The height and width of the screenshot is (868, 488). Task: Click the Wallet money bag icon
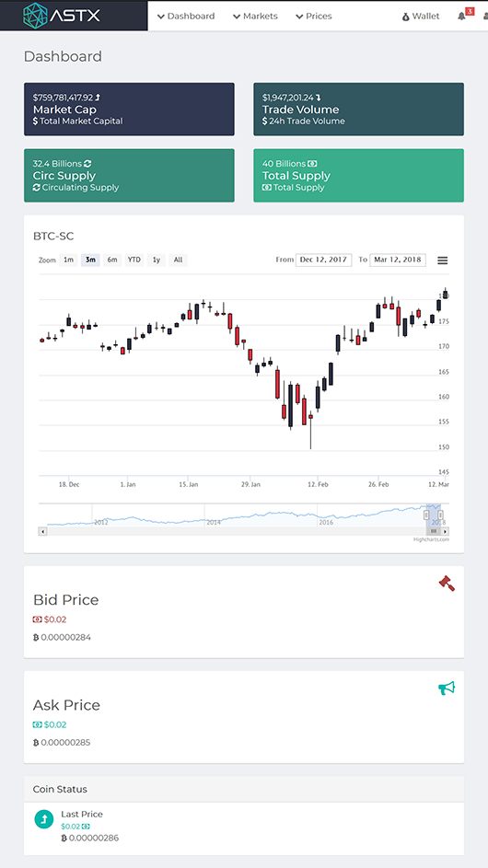(406, 17)
